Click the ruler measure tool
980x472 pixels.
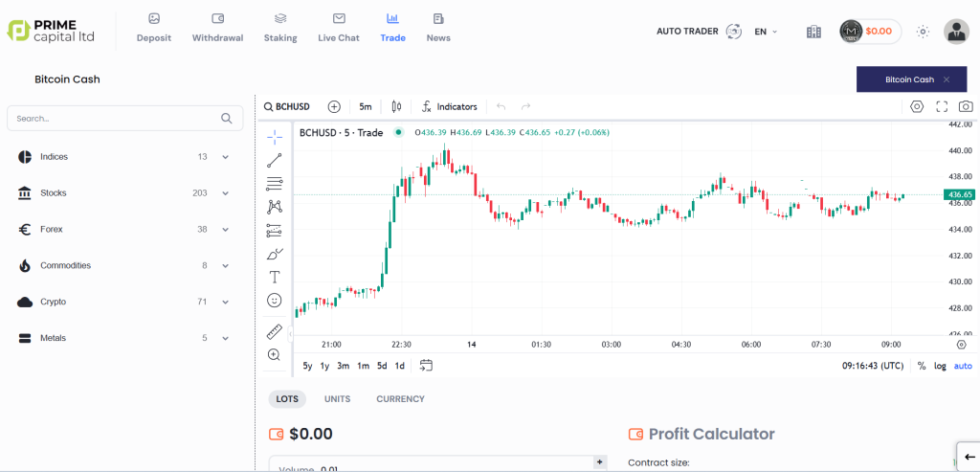tap(275, 331)
